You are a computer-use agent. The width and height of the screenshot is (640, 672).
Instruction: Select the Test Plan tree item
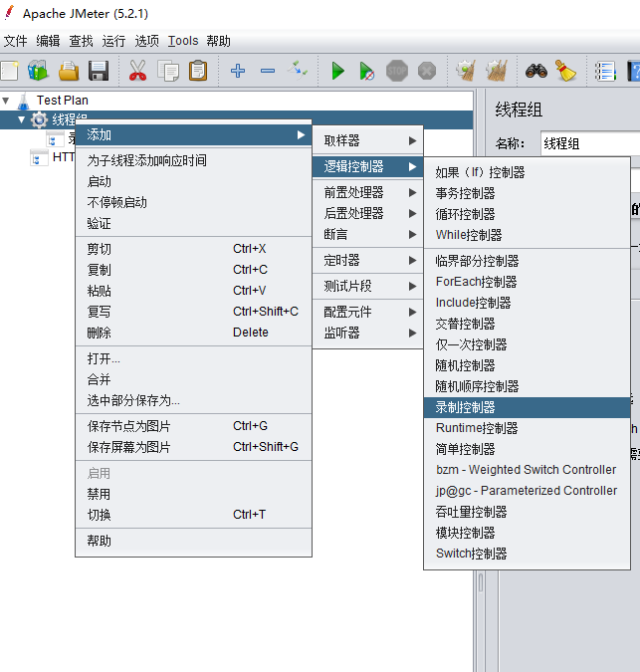point(62,101)
